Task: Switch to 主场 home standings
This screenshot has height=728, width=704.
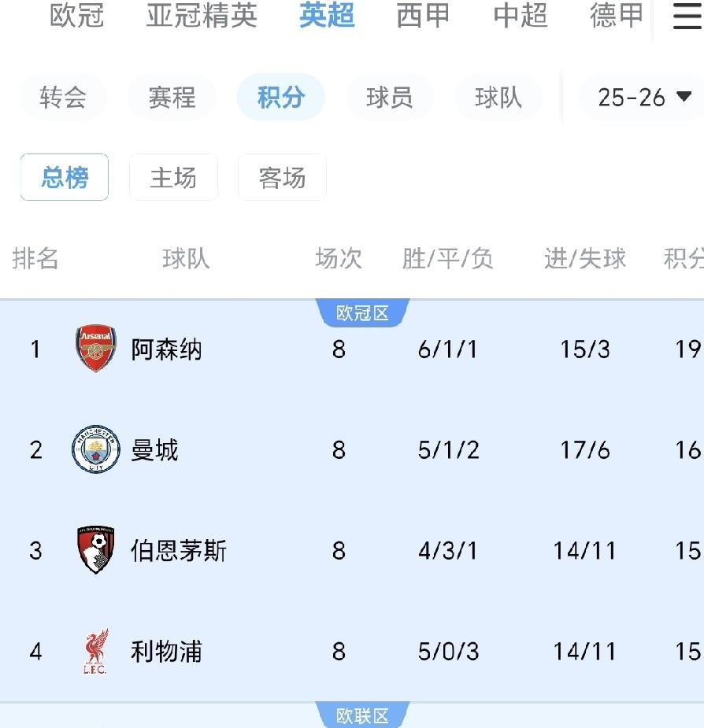Action: pos(173,178)
